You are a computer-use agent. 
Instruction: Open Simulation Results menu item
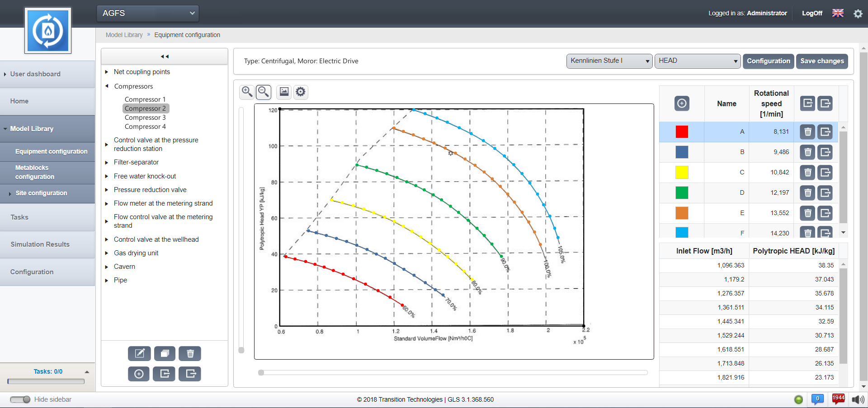pos(40,244)
